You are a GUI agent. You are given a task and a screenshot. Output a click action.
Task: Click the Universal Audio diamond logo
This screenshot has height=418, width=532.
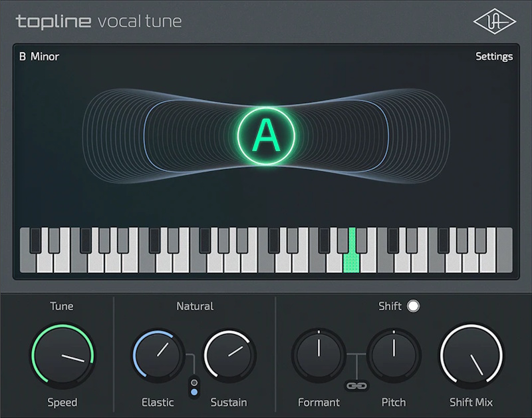494,21
